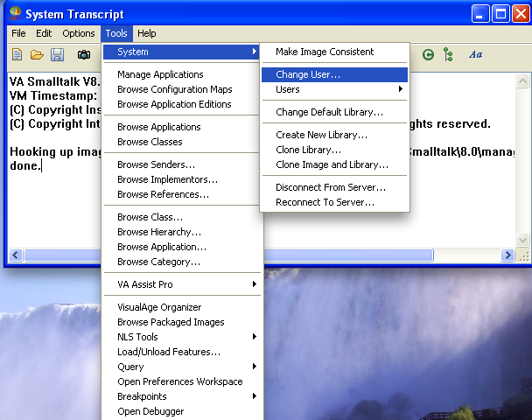The image size is (532, 420).
Task: Expand the Query submenu
Action: (x=182, y=367)
